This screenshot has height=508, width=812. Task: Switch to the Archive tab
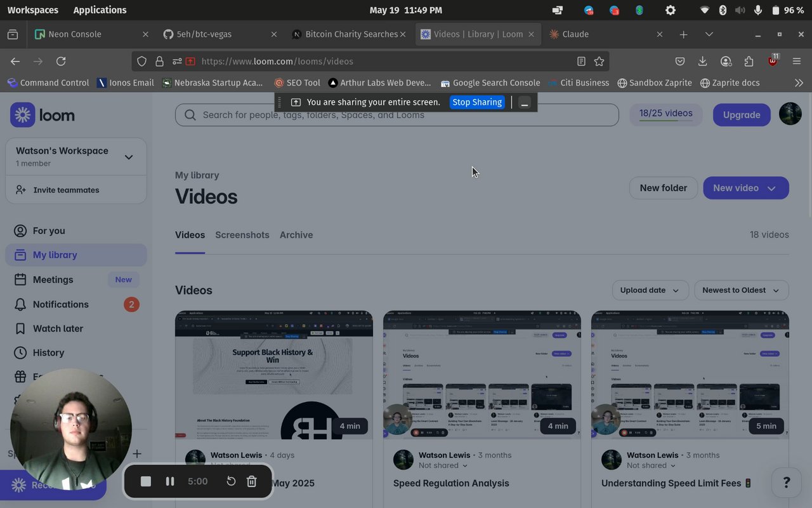[x=296, y=235]
